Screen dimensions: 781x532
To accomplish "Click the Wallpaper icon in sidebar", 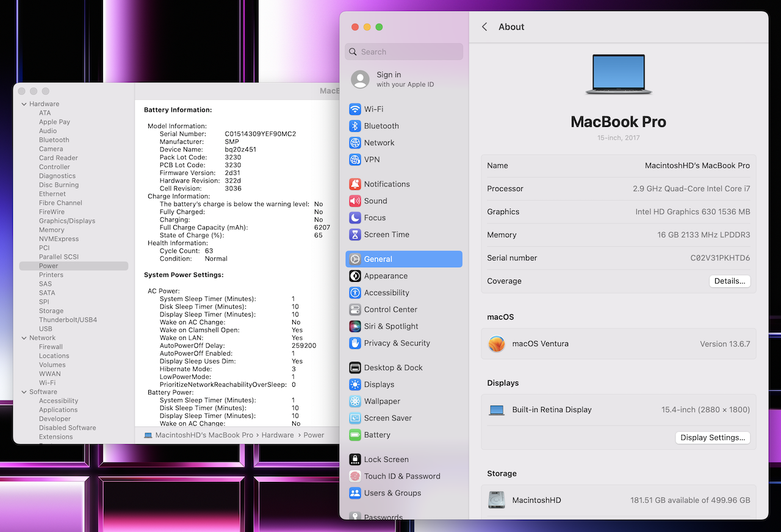I will point(355,401).
